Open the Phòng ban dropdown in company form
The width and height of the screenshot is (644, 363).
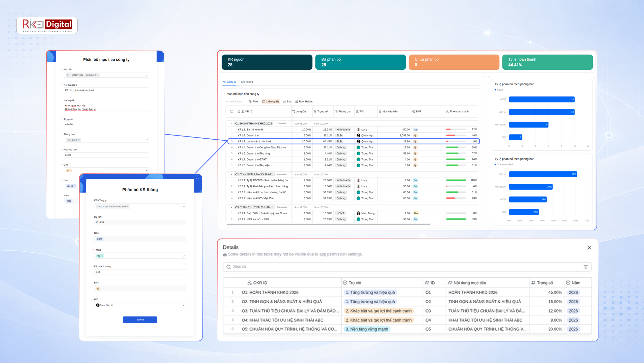[106, 140]
